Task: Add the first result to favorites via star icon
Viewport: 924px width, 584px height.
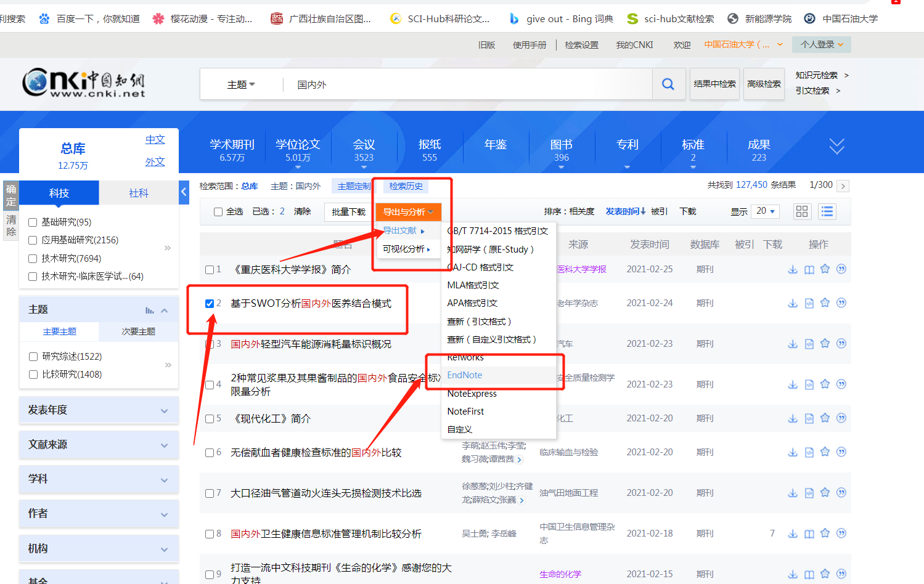Action: click(x=825, y=269)
